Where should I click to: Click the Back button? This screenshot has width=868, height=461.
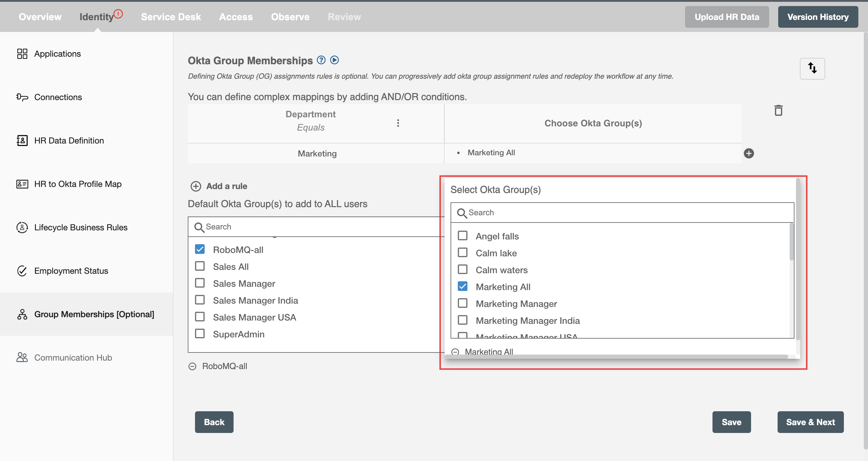click(214, 422)
